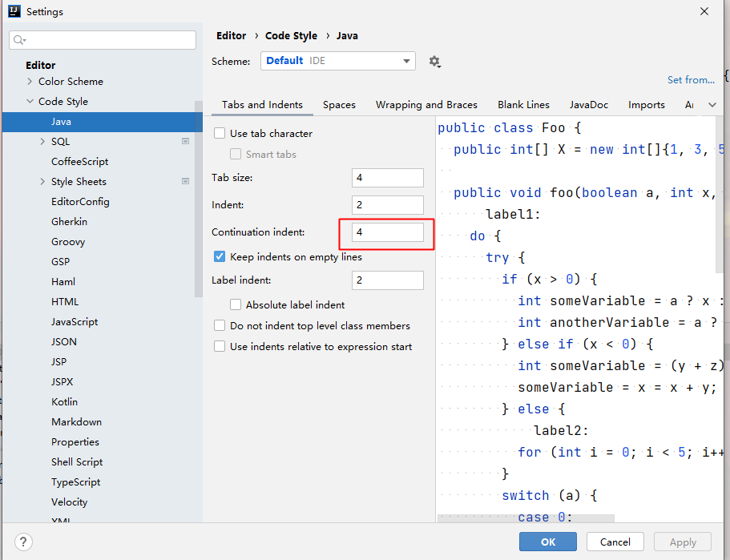
Task: Select GSP code style
Action: [x=61, y=262]
